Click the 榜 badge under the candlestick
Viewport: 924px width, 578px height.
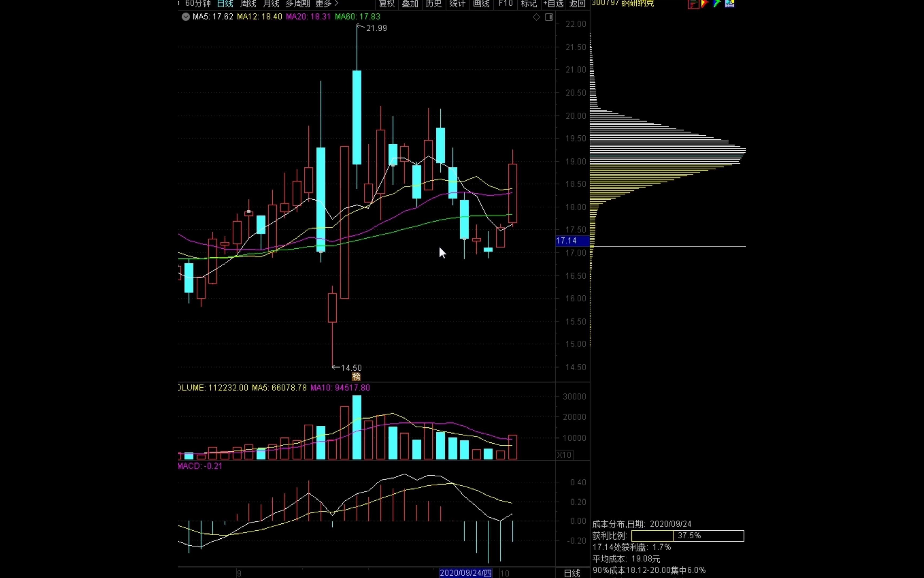pos(356,377)
